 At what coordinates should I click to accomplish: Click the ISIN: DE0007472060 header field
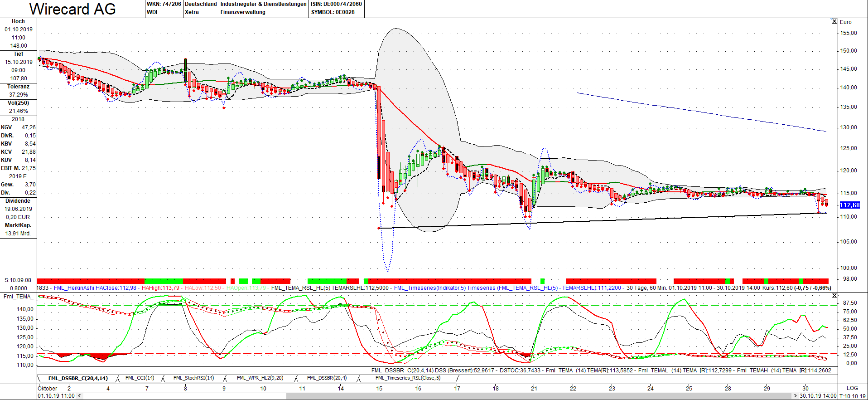[336, 4]
